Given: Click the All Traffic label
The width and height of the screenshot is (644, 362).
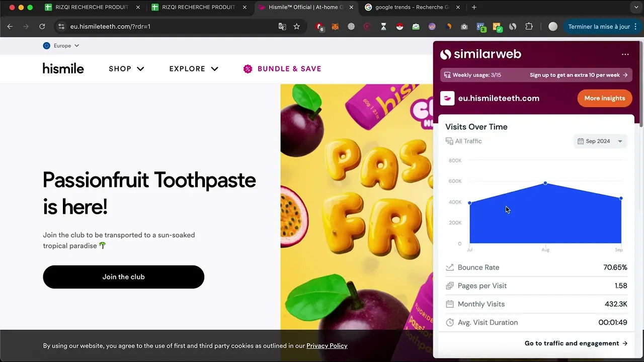Looking at the screenshot, I should tap(468, 141).
